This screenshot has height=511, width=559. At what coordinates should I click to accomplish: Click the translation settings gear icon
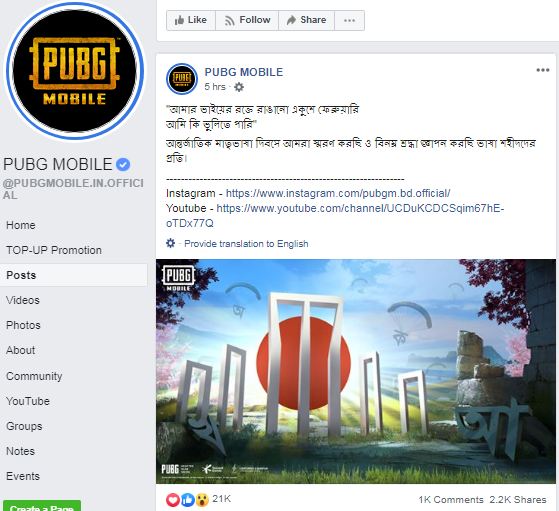(x=171, y=244)
